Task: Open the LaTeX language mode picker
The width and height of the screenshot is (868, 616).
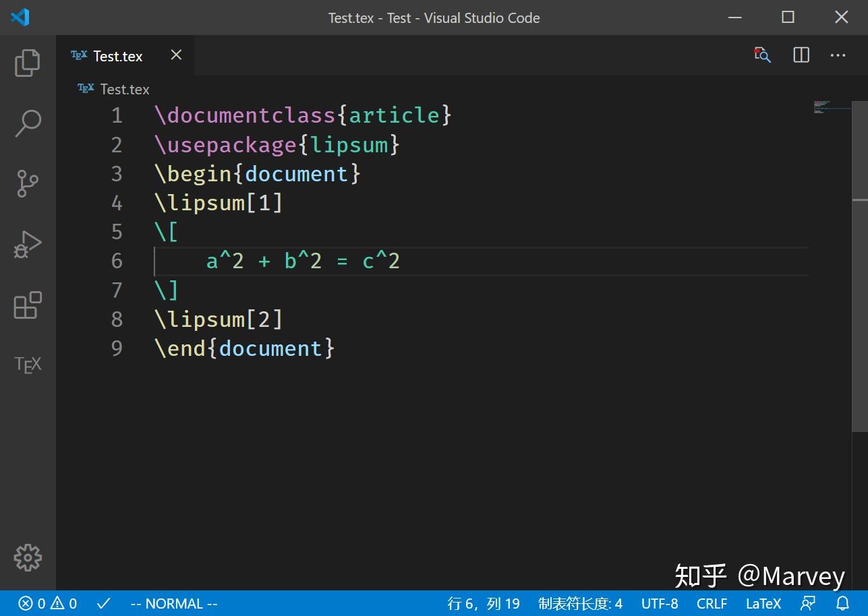Action: 762,603
